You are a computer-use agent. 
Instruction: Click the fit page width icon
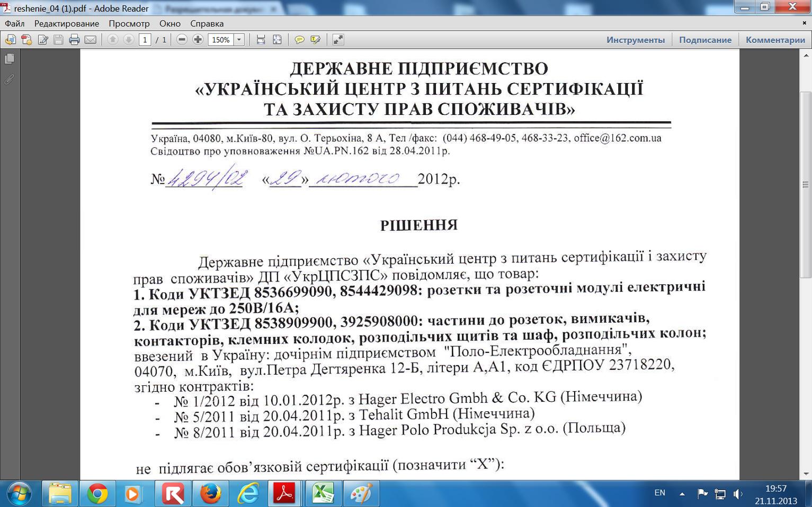click(x=261, y=40)
